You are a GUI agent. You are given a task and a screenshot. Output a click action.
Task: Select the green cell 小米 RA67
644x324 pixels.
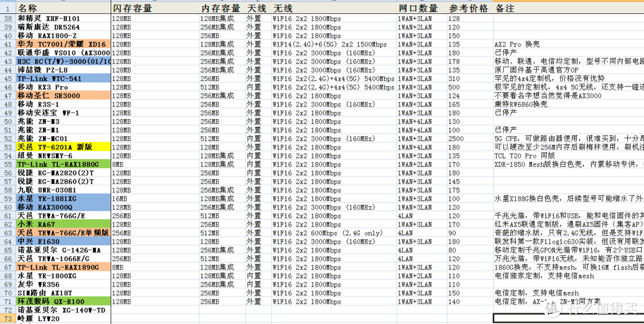click(x=63, y=225)
